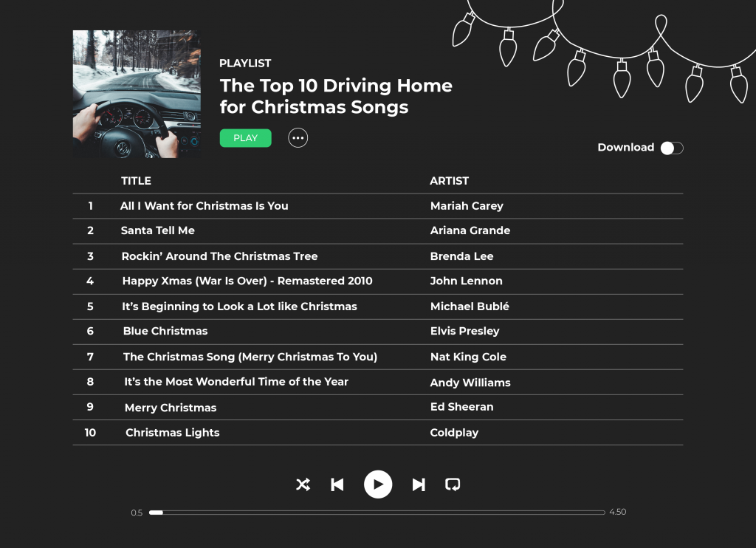Skip to the previous track

coord(337,484)
